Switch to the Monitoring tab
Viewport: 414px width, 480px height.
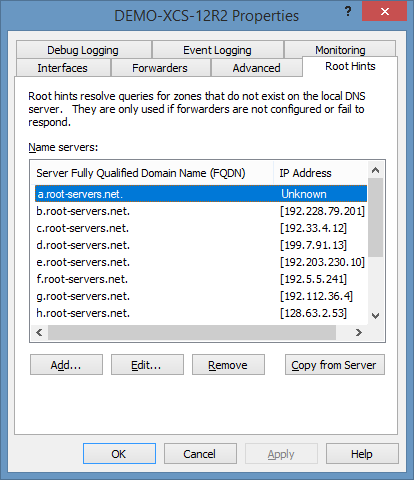[x=340, y=50]
